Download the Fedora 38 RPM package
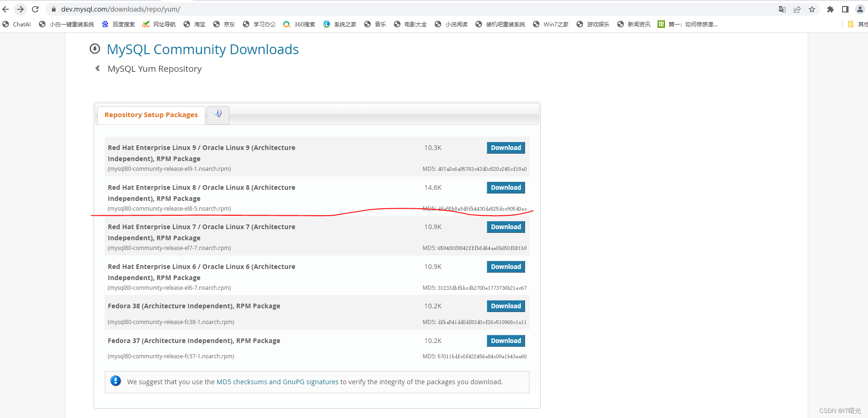 [x=506, y=306]
